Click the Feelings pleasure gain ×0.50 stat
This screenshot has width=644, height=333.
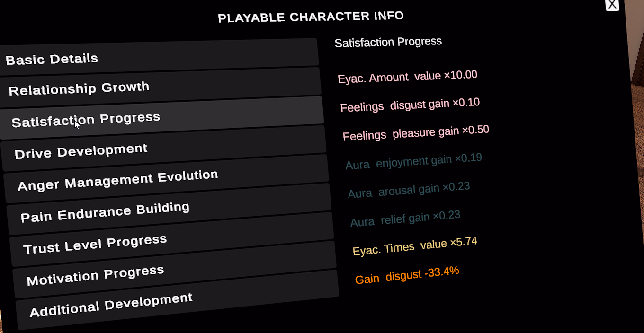[416, 133]
